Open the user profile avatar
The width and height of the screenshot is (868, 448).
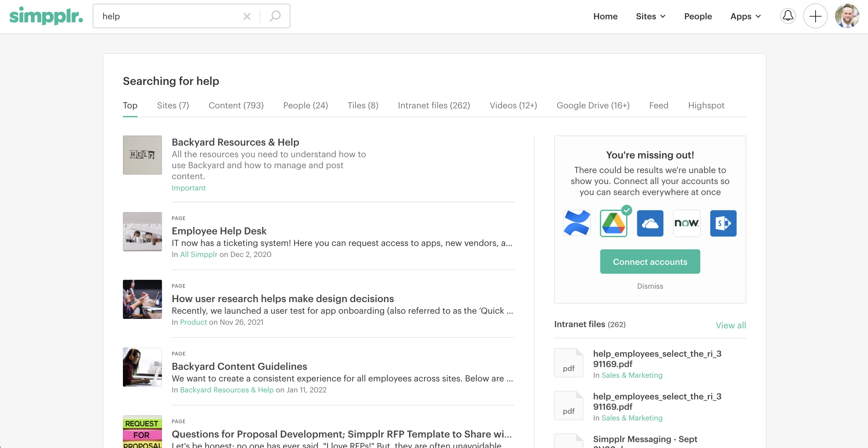point(847,16)
